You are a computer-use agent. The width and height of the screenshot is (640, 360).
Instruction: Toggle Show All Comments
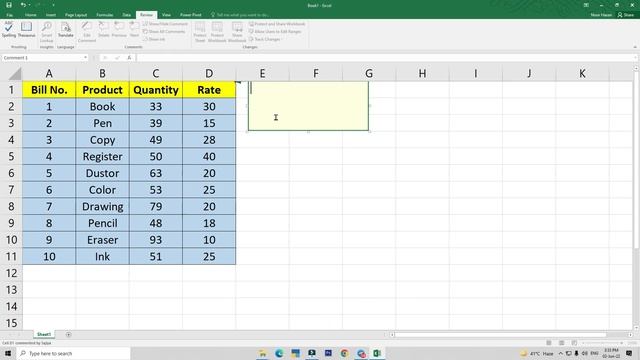coord(164,31)
